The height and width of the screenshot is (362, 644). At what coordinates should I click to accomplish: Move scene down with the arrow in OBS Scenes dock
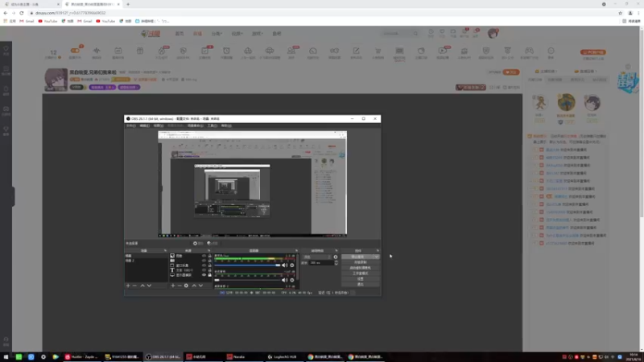(149, 286)
